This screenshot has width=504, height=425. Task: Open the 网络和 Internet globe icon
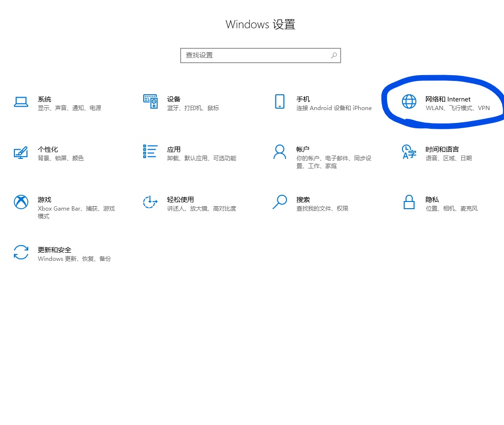pyautogui.click(x=409, y=101)
